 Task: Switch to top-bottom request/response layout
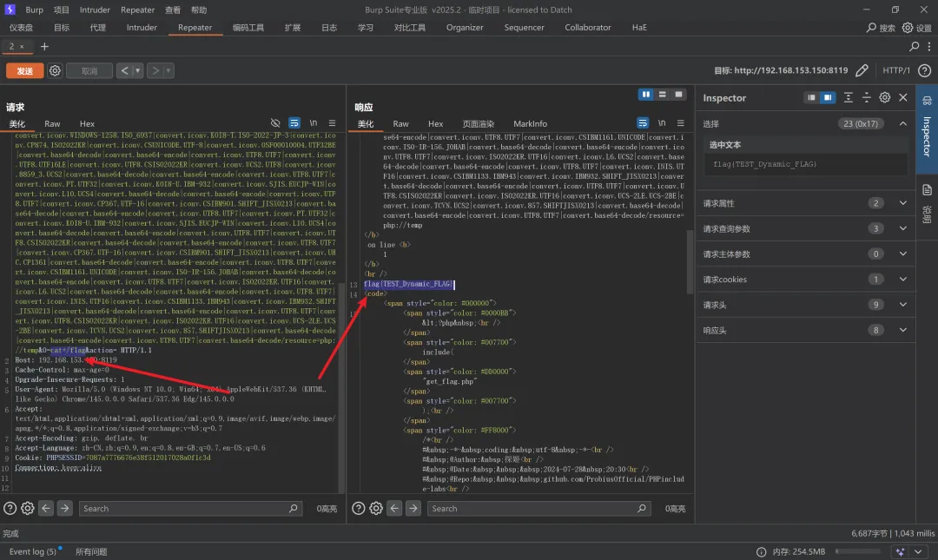pyautogui.click(x=662, y=95)
